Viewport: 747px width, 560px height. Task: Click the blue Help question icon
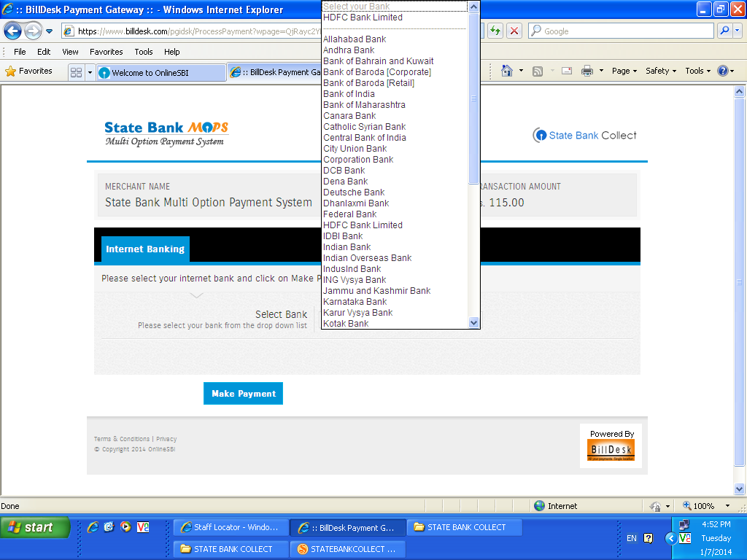coord(723,71)
